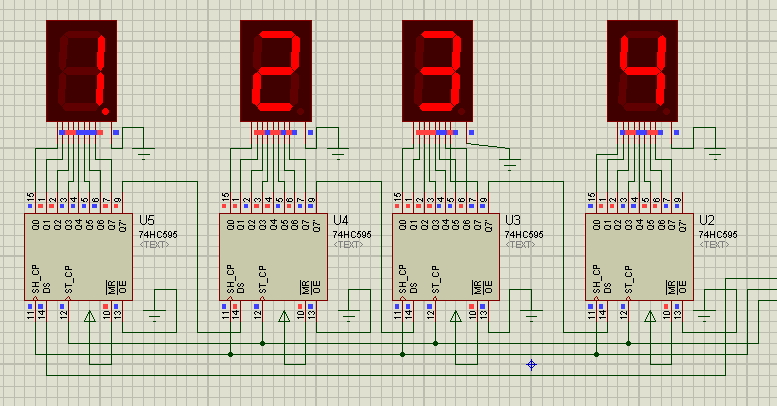Select the power arrow terminal under U2
The image size is (777, 406).
click(x=650, y=316)
